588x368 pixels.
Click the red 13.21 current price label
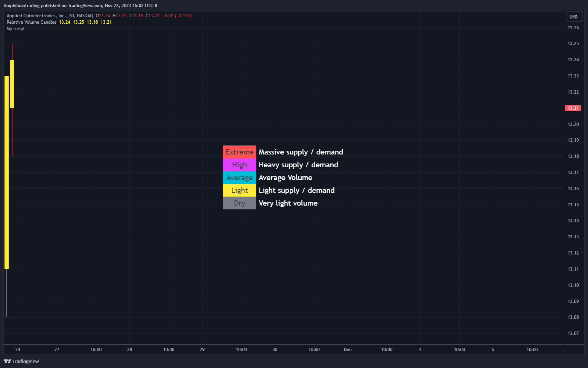point(573,108)
